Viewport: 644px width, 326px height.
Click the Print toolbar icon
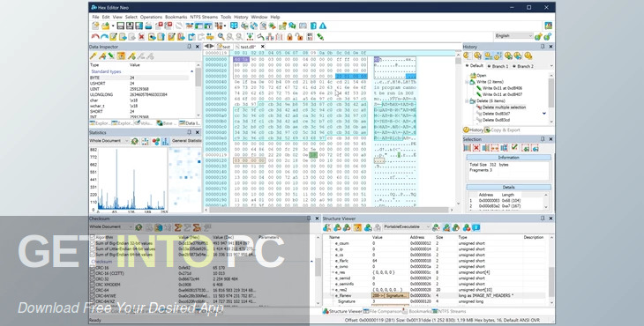[148, 26]
